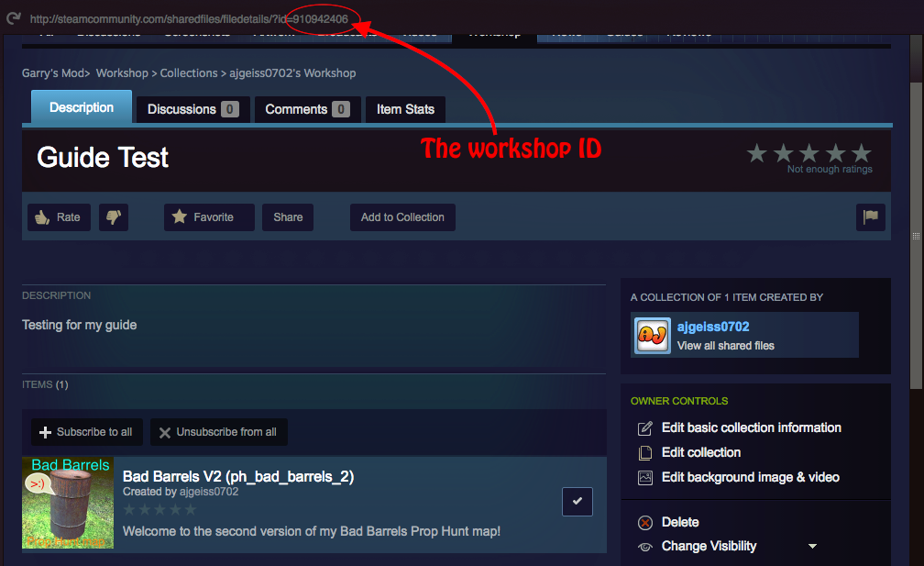
Task: Click the background image picture icon
Action: [x=645, y=478]
